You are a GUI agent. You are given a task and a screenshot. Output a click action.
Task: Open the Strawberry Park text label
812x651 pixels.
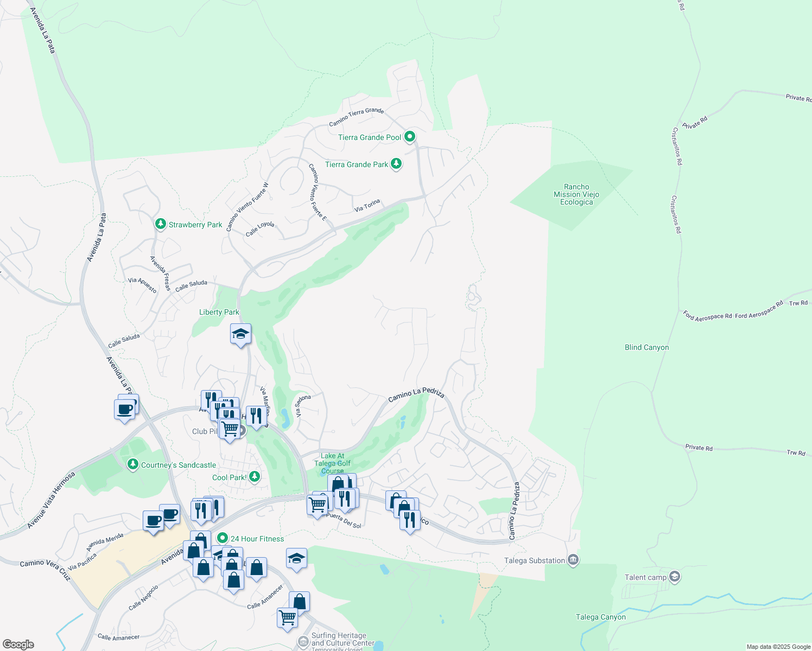click(x=195, y=225)
